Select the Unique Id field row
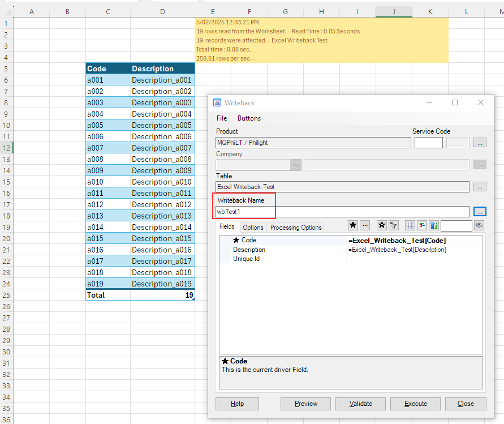504x424 pixels. click(351, 259)
